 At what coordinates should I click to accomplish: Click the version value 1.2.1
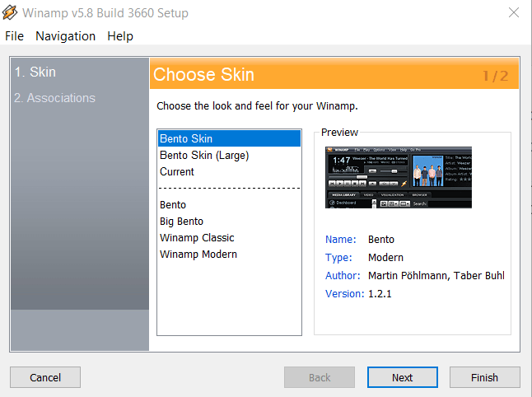(380, 293)
